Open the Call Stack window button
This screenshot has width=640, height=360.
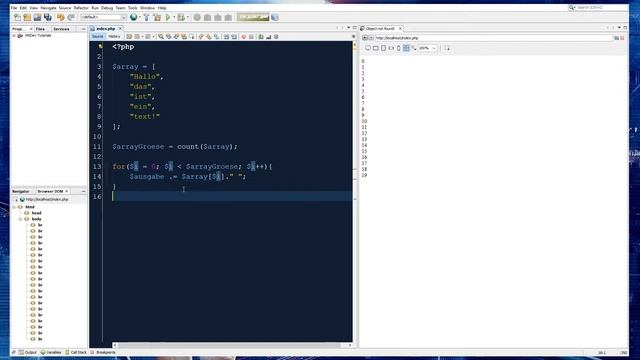coord(76,352)
